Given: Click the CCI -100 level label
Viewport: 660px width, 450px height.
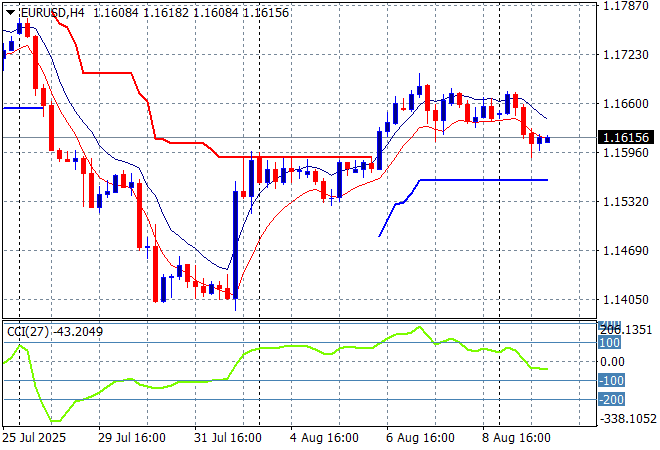Looking at the screenshot, I should [612, 381].
